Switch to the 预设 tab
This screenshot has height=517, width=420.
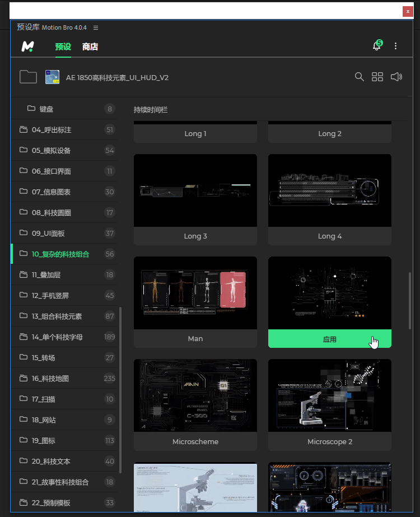(x=63, y=47)
